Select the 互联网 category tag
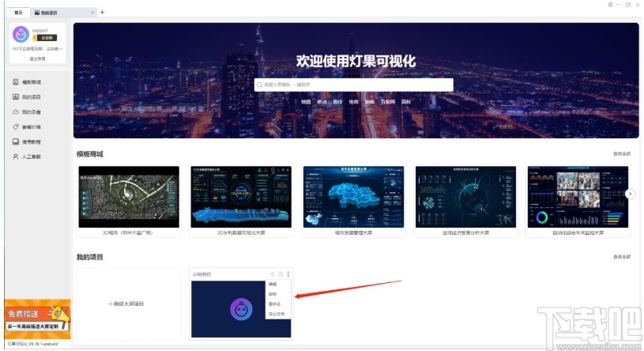Viewport: 644px width, 351px height. pyautogui.click(x=388, y=101)
